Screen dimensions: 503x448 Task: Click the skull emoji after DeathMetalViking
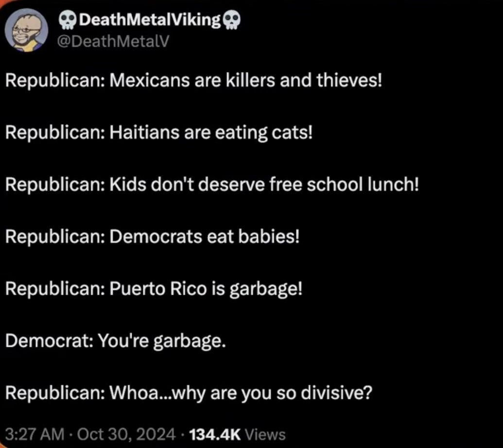231,20
